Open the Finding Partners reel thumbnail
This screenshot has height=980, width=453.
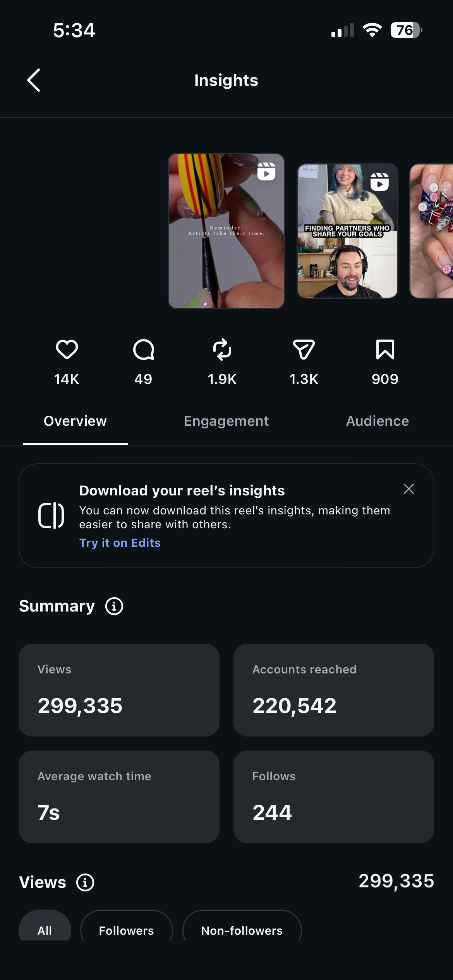click(x=347, y=231)
